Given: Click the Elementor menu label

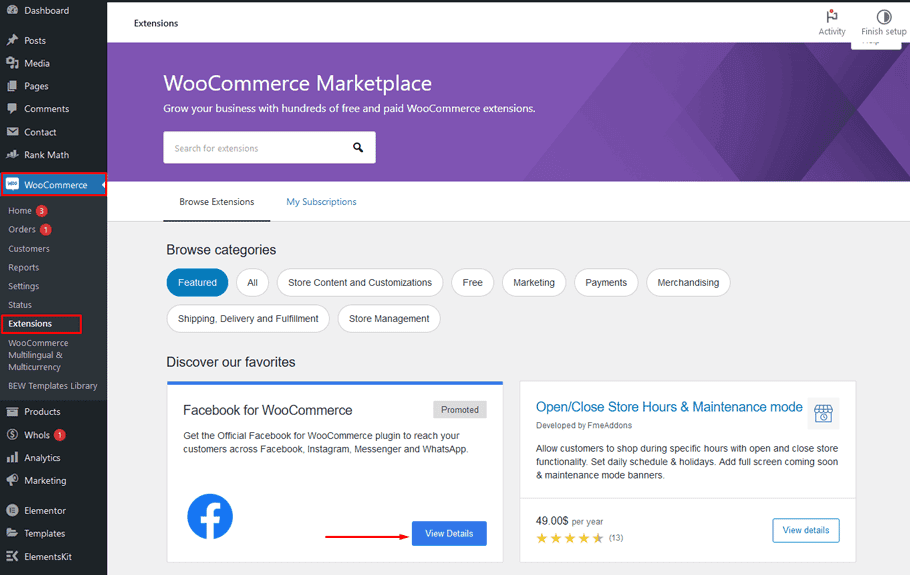Looking at the screenshot, I should (45, 511).
